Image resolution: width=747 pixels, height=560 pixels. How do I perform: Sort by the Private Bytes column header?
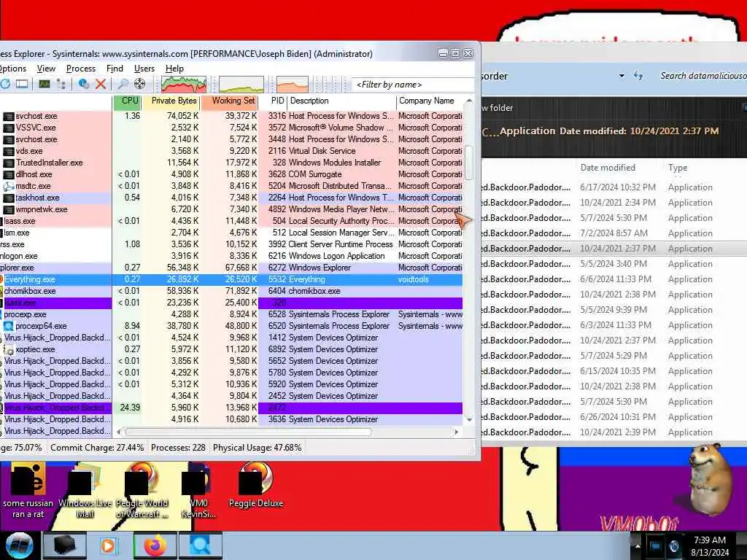(171, 101)
